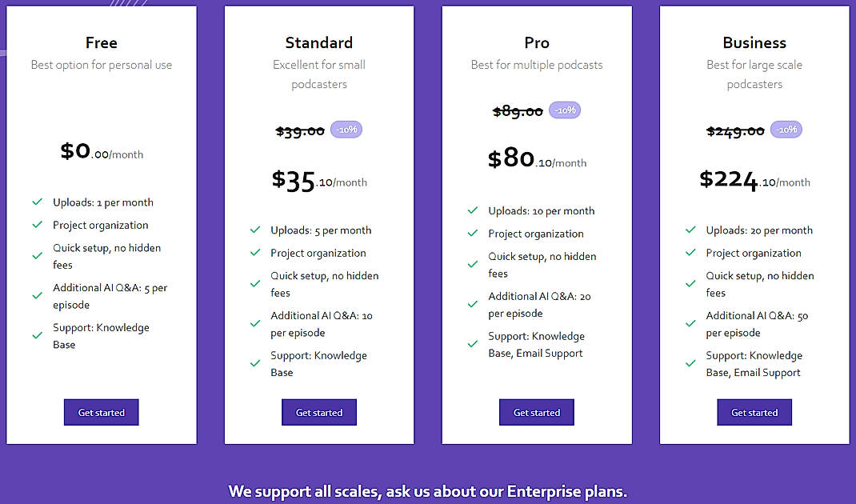Click the checkmark beside Uploads: 1 per month
Screen dimensions: 856x504
pyautogui.click(x=37, y=202)
